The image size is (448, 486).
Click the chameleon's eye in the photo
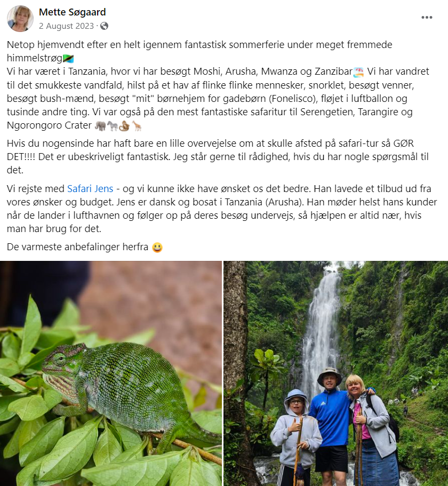click(58, 360)
